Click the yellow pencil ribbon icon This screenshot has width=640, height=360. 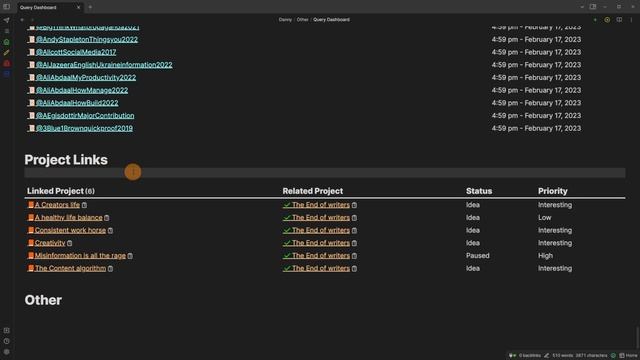pyautogui.click(x=7, y=53)
